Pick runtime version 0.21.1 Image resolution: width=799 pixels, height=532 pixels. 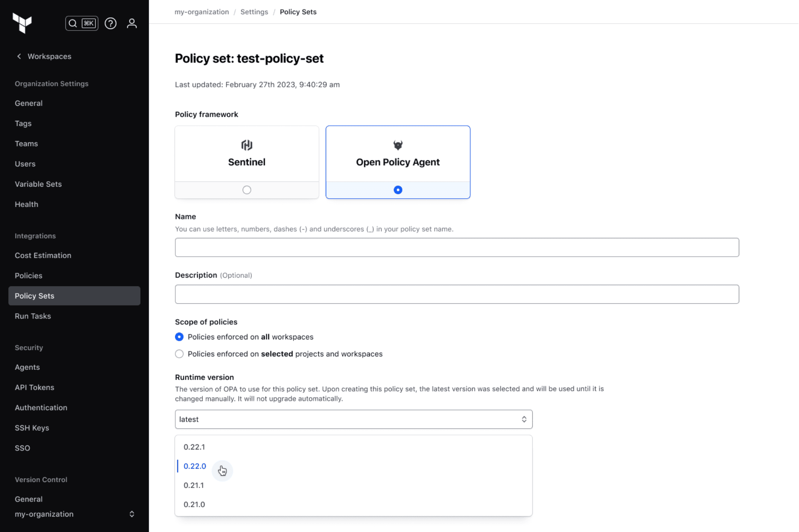(x=194, y=485)
